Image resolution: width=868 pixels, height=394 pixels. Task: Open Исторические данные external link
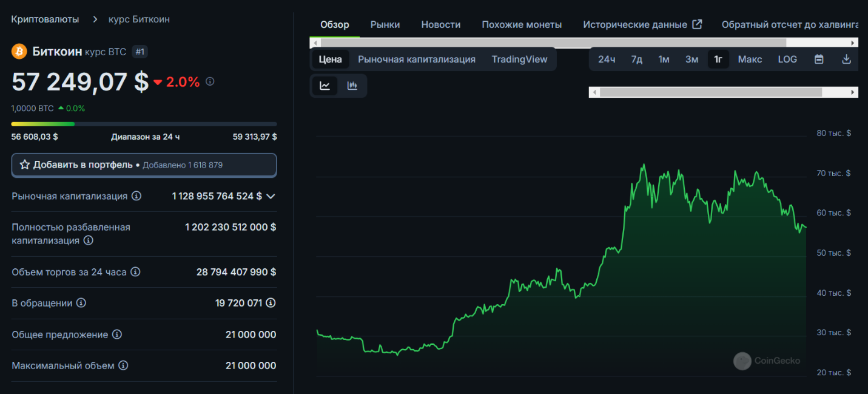[642, 24]
